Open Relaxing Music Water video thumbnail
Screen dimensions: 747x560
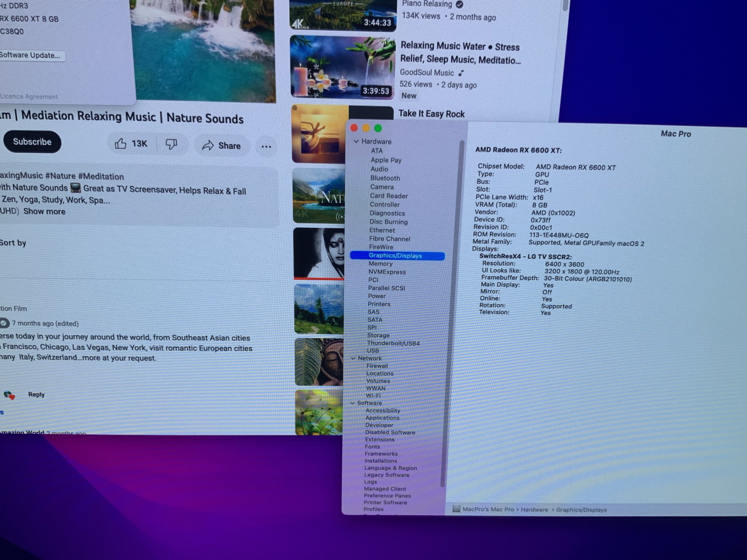[x=342, y=68]
